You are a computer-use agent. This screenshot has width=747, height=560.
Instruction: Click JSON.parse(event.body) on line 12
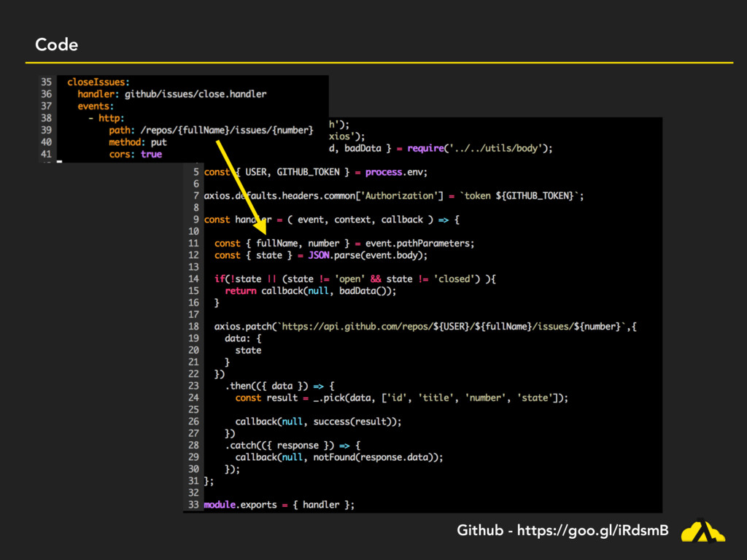[x=364, y=255]
